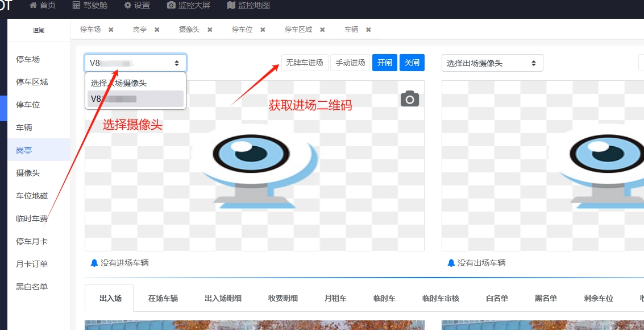
Task: Switch to the 收费明细 tab
Action: point(283,298)
